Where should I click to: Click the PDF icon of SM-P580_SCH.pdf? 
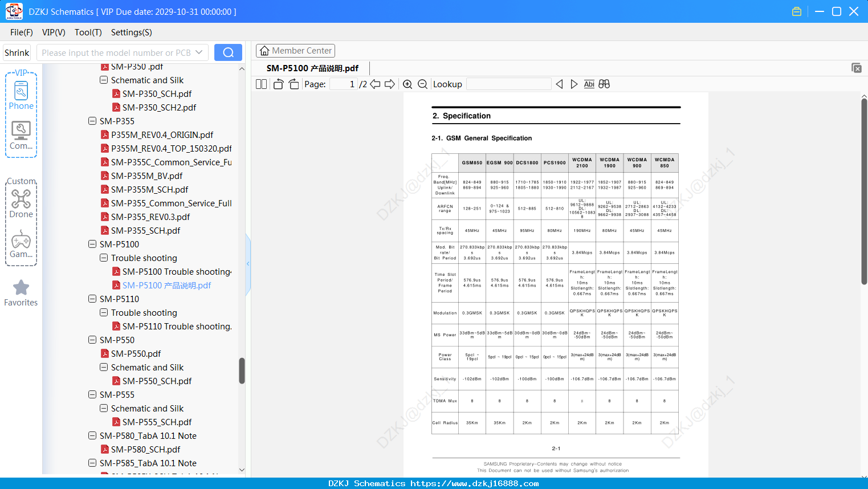[105, 449]
